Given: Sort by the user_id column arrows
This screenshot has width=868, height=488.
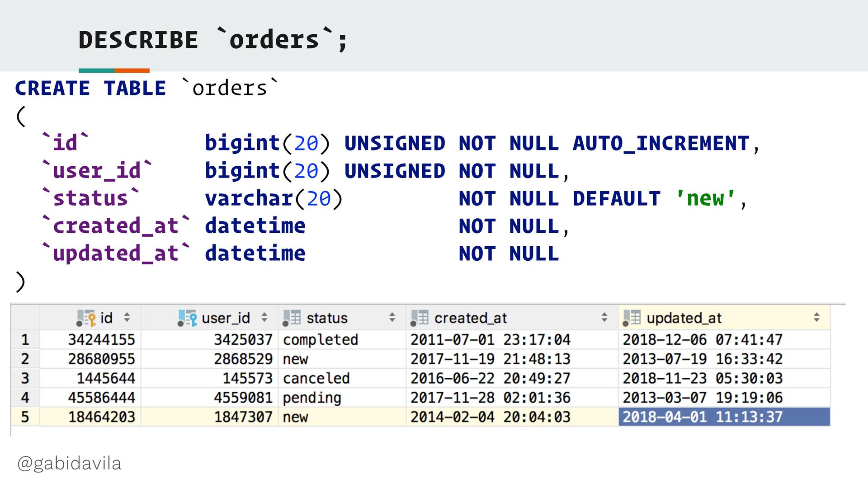Looking at the screenshot, I should click(x=264, y=317).
